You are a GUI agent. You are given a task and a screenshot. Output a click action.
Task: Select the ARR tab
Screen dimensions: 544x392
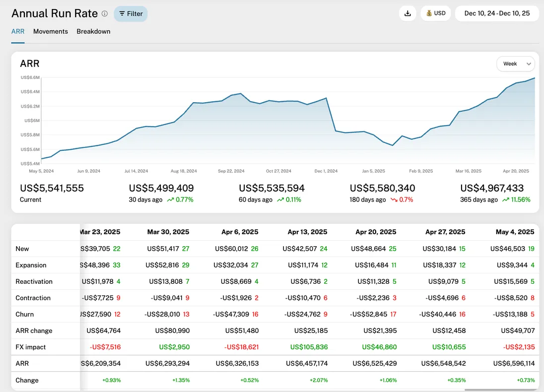(18, 31)
